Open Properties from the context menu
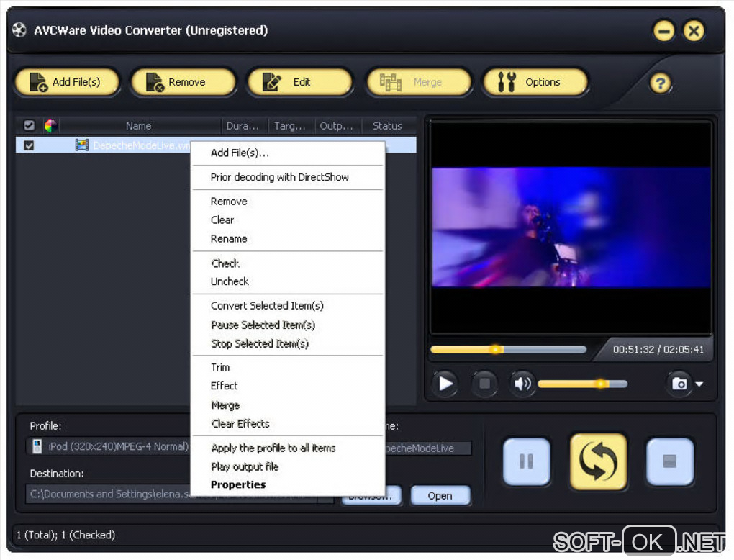This screenshot has height=560, width=734. [288, 484]
